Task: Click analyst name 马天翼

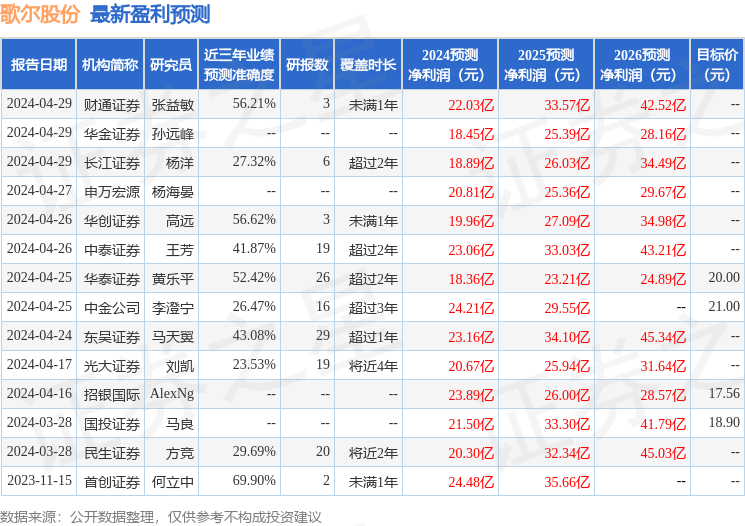Action: pos(172,336)
